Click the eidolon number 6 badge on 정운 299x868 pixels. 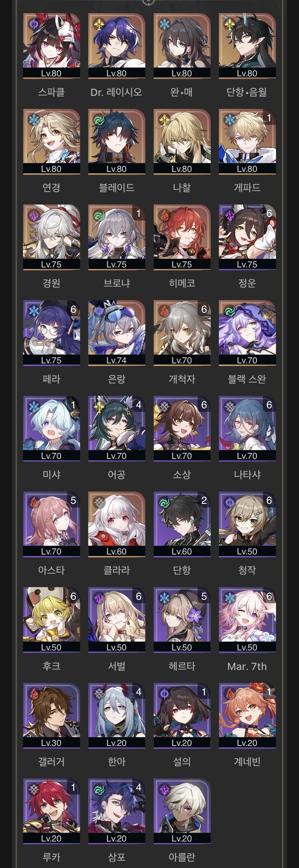pos(269,213)
